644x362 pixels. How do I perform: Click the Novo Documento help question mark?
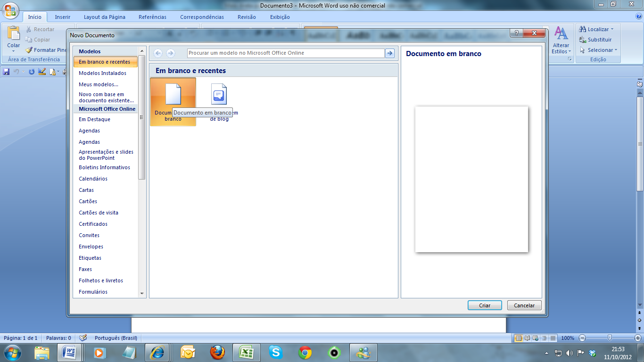tap(516, 33)
